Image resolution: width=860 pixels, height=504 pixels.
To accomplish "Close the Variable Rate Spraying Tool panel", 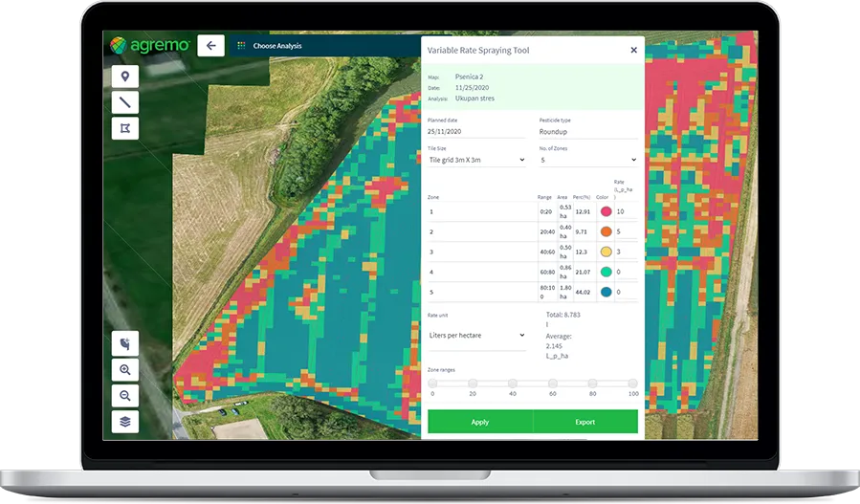I will (x=633, y=50).
